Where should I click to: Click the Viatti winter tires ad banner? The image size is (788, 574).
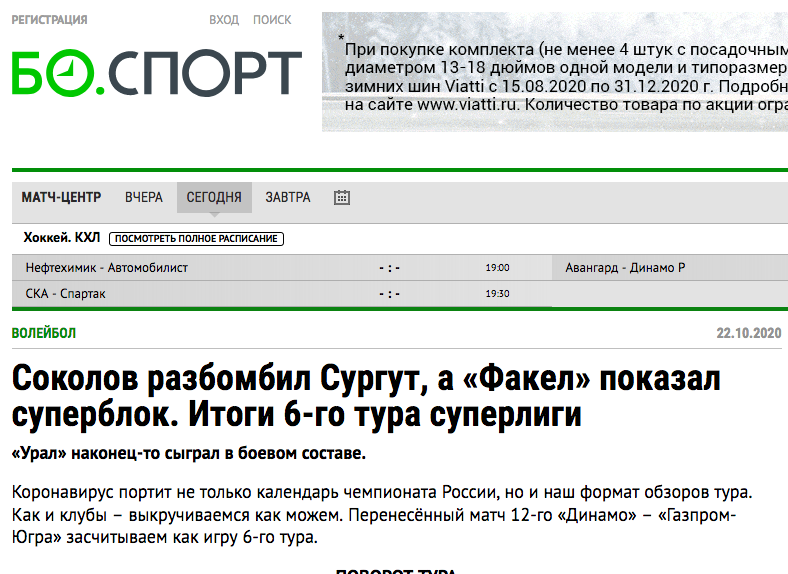click(555, 72)
